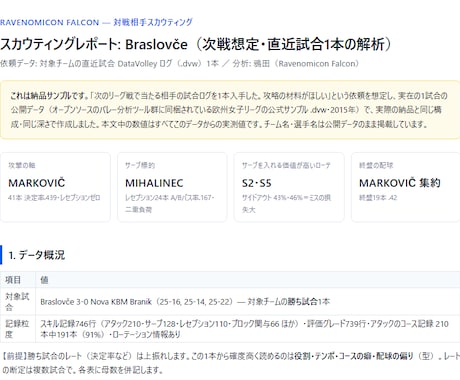The height and width of the screenshot is (380, 460).
Task: Click the MIHALINEC card heading
Action: pos(154,183)
